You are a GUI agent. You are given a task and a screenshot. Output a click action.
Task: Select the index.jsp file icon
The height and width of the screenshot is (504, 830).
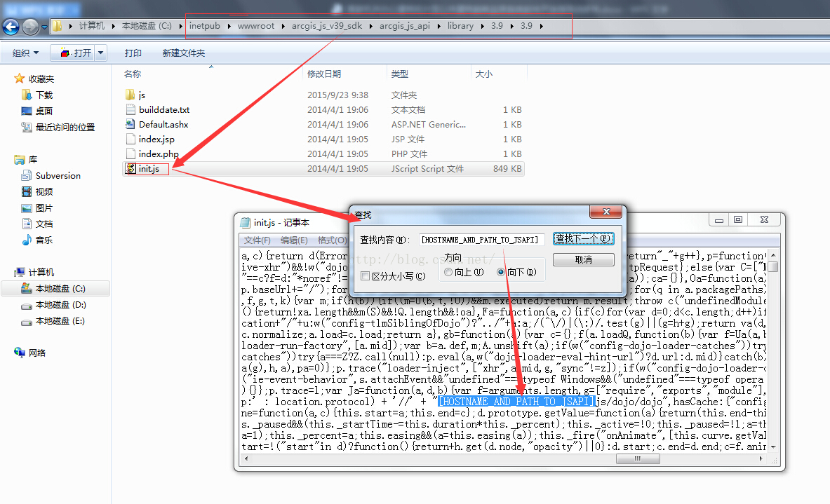130,139
